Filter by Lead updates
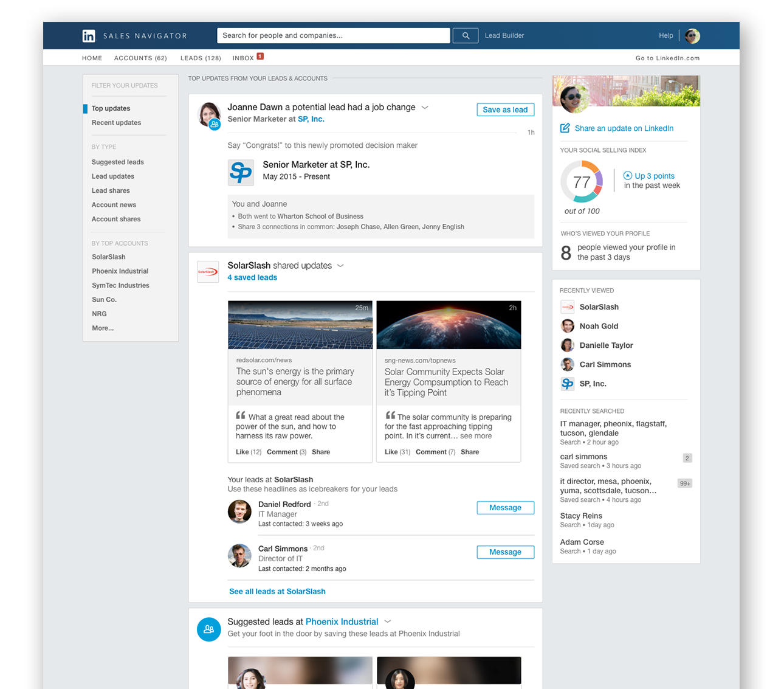Screen dimensions: 784x689 click(x=113, y=176)
